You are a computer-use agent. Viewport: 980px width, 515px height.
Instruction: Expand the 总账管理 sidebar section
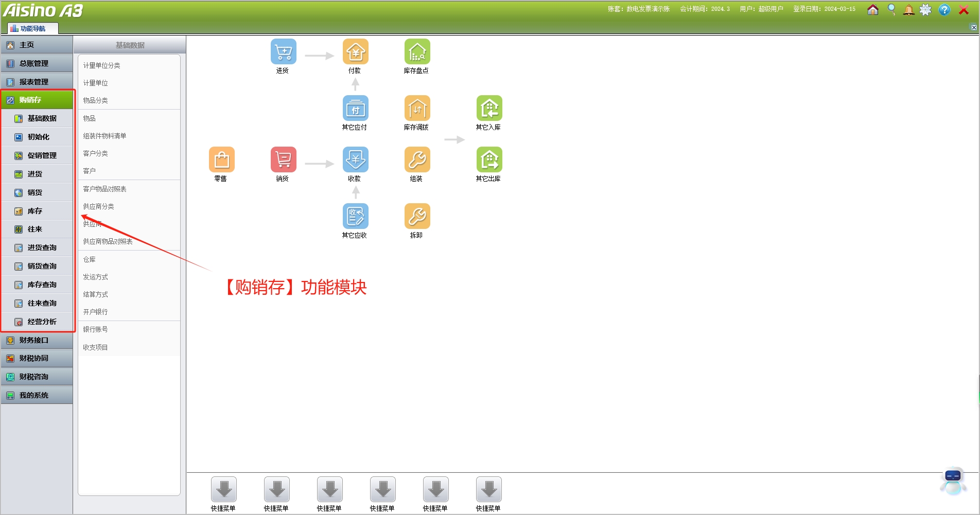click(x=37, y=63)
